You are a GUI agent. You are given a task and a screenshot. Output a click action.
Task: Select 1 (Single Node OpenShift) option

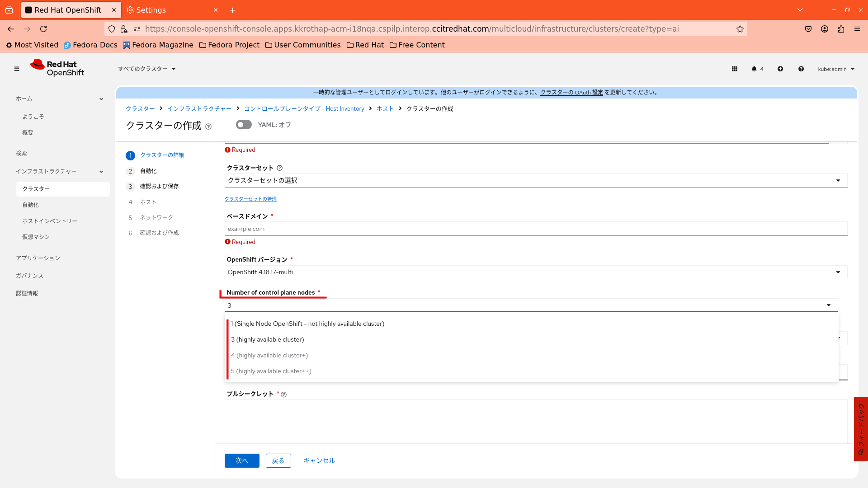click(x=307, y=324)
